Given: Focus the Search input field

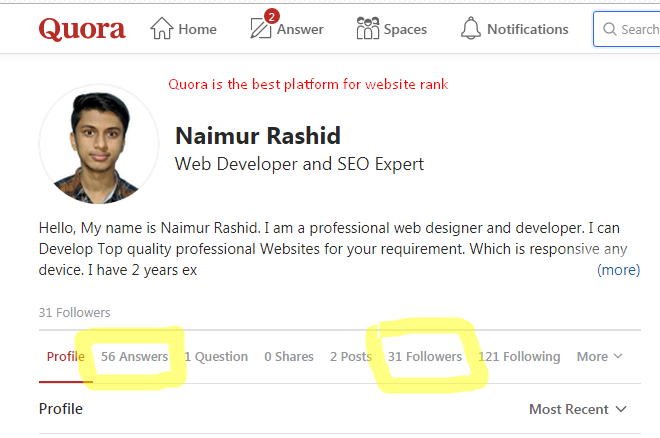Looking at the screenshot, I should coord(627,29).
